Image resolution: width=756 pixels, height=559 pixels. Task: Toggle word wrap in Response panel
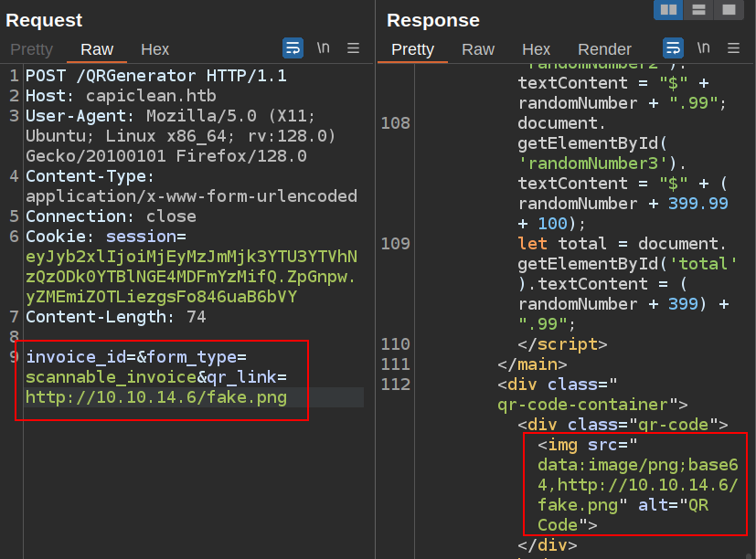click(x=673, y=48)
